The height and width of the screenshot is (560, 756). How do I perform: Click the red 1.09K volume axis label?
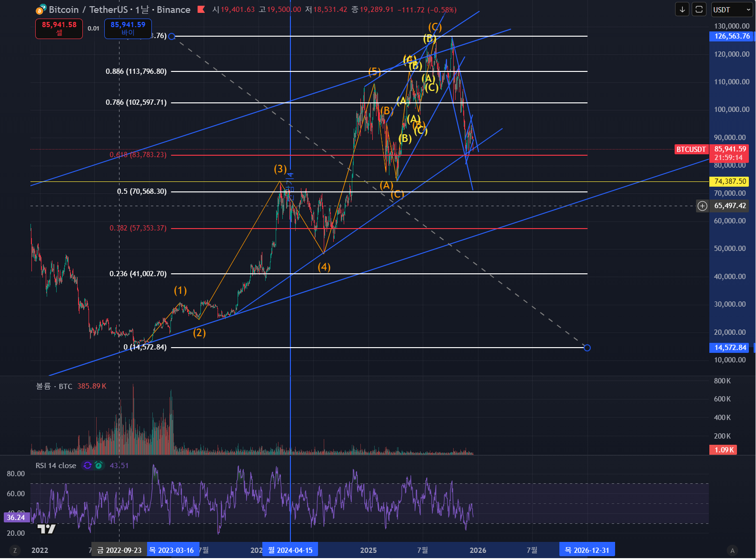pos(724,450)
